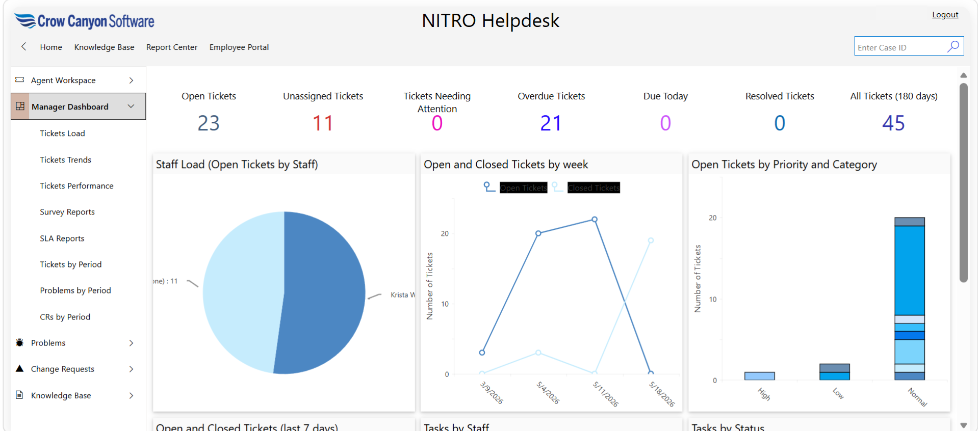Open the Home menu item
The width and height of the screenshot is (980, 431).
(51, 47)
